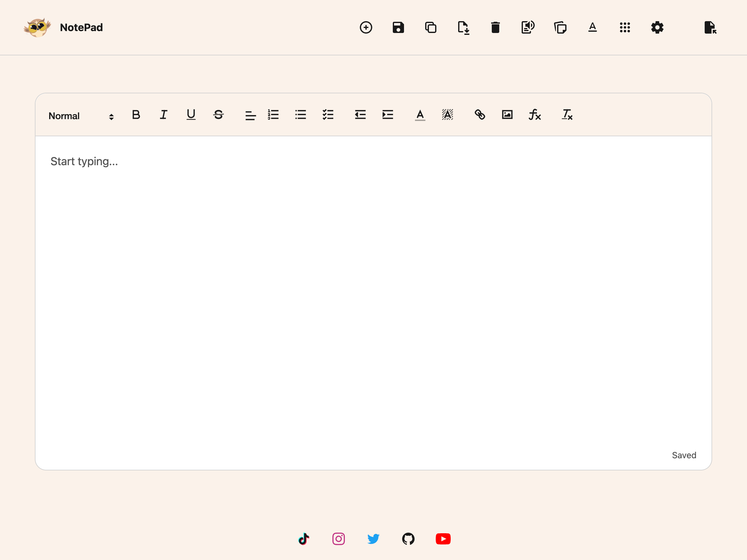Screen dimensions: 747x560
Task: Download the note as file
Action: click(463, 28)
